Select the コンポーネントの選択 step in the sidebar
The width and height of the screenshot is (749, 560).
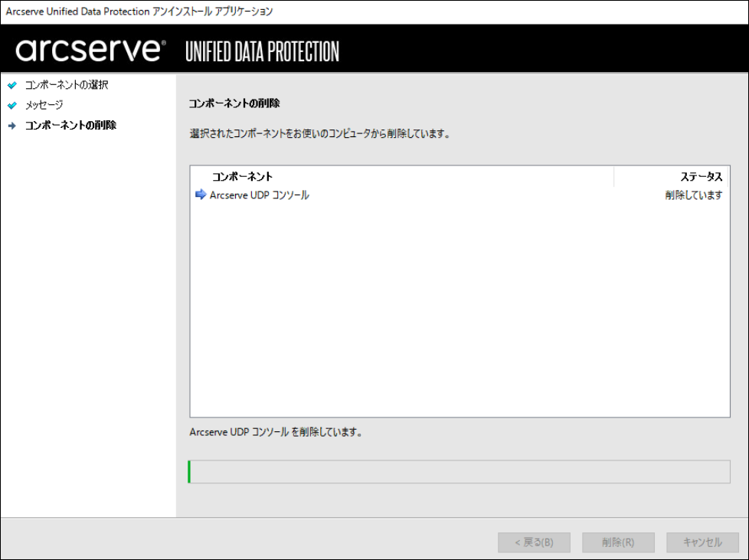[67, 85]
